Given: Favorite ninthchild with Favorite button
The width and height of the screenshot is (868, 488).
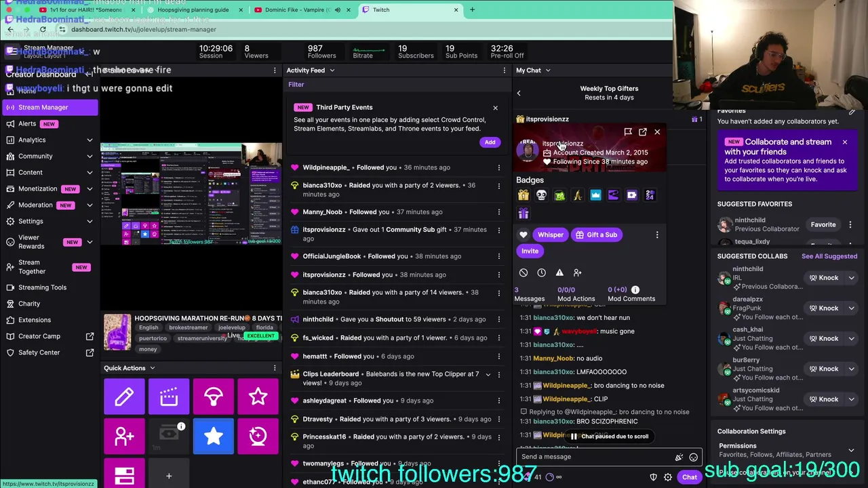Looking at the screenshot, I should 823,224.
